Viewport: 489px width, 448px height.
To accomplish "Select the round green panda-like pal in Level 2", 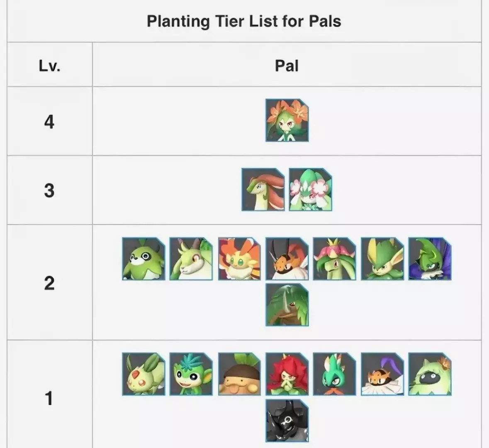I will [144, 259].
